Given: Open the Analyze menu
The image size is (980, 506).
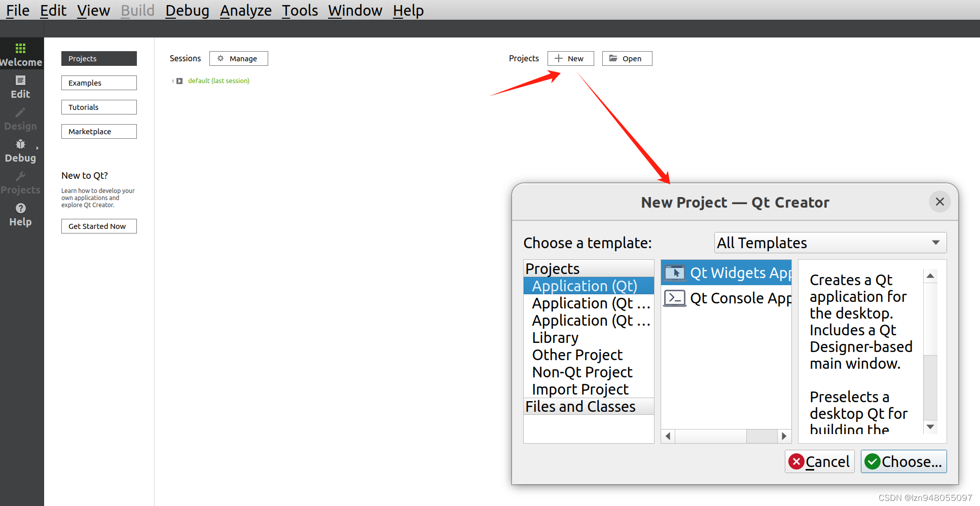Looking at the screenshot, I should pos(246,10).
